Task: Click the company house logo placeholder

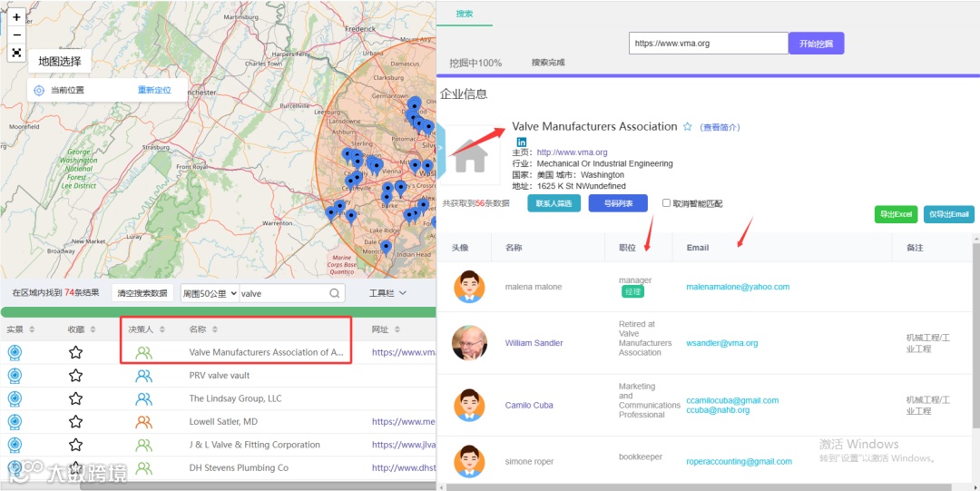Action: point(471,155)
